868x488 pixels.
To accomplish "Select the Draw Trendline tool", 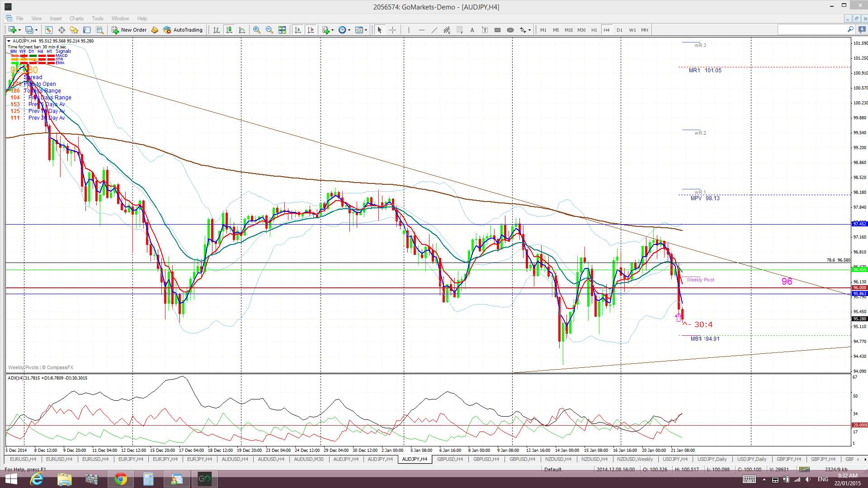I will (x=434, y=30).
